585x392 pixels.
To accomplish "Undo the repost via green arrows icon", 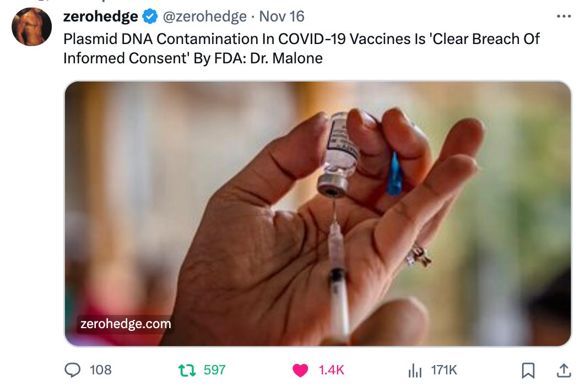I will point(187,370).
